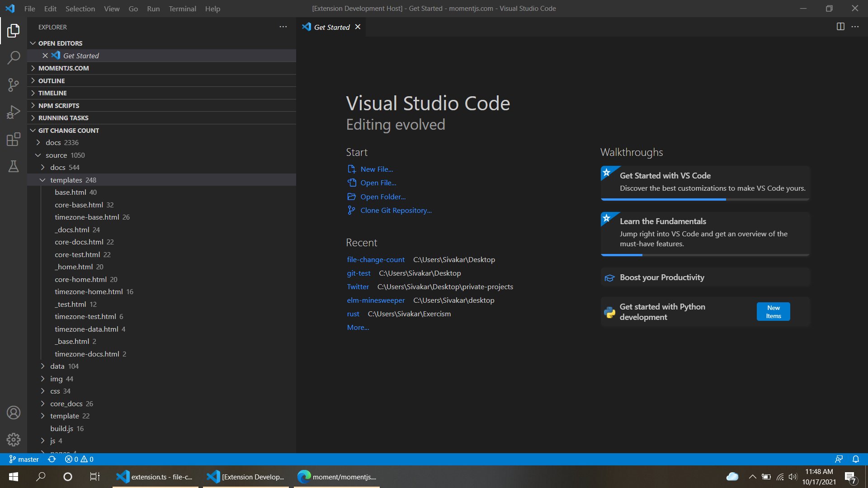Open the Accounts menu icon
This screenshot has width=868, height=488.
pyautogui.click(x=14, y=413)
